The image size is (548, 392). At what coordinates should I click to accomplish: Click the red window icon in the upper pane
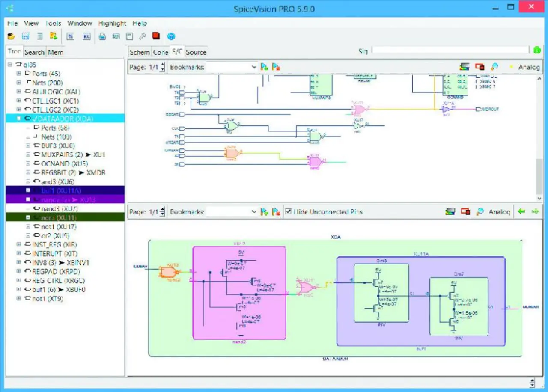point(479,67)
